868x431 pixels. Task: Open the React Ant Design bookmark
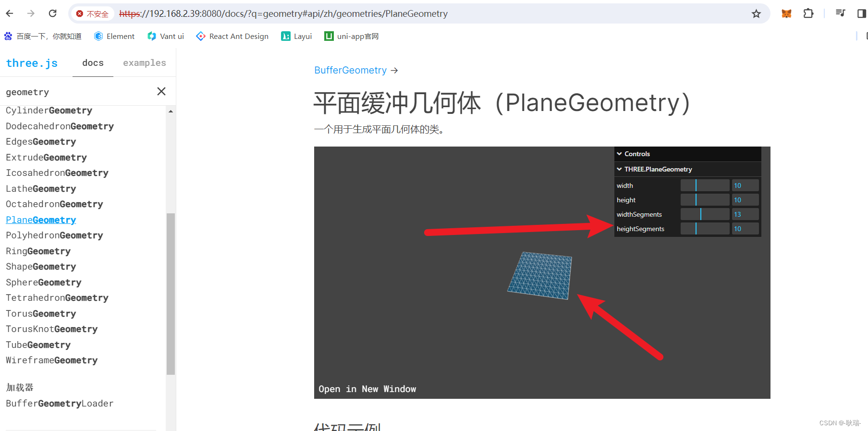tap(232, 36)
